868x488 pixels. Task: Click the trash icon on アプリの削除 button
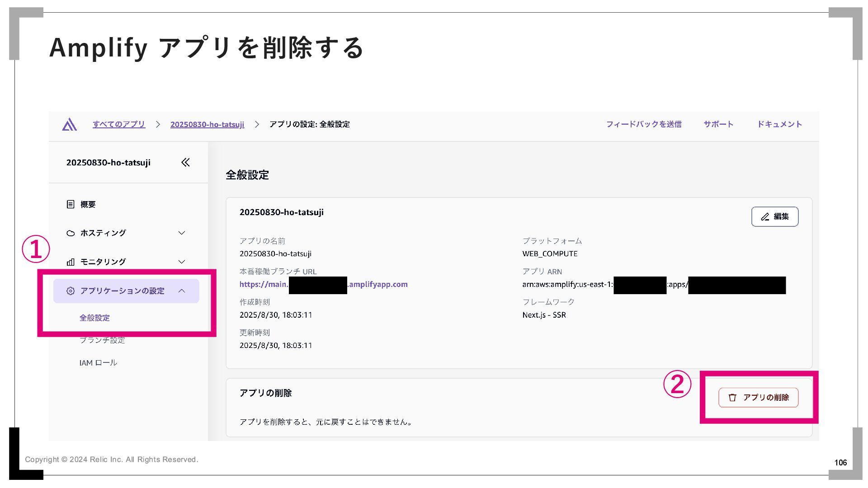coord(732,398)
